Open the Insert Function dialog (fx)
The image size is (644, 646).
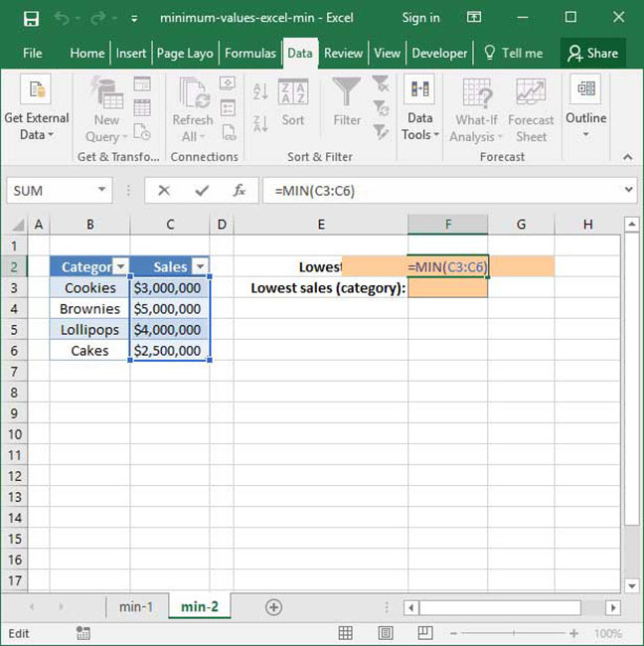pyautogui.click(x=239, y=191)
